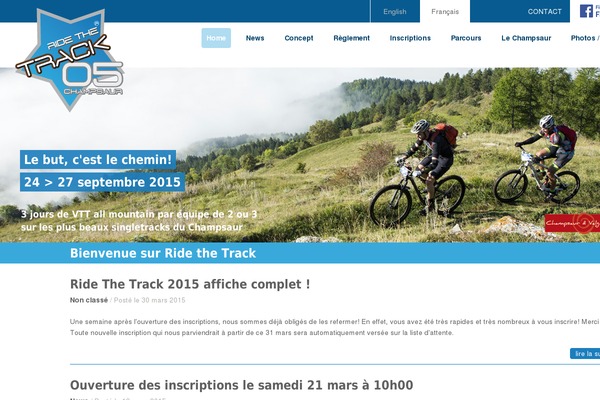Open the Le Champsaur menu item
This screenshot has height=400, width=600.
(526, 38)
